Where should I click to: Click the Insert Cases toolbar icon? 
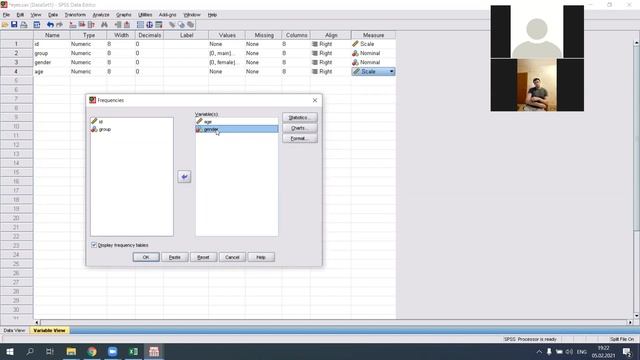pos(118,25)
